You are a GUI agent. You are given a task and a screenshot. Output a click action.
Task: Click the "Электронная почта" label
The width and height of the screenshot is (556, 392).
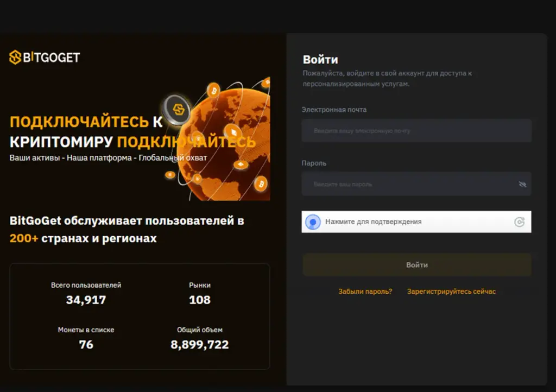click(x=334, y=110)
